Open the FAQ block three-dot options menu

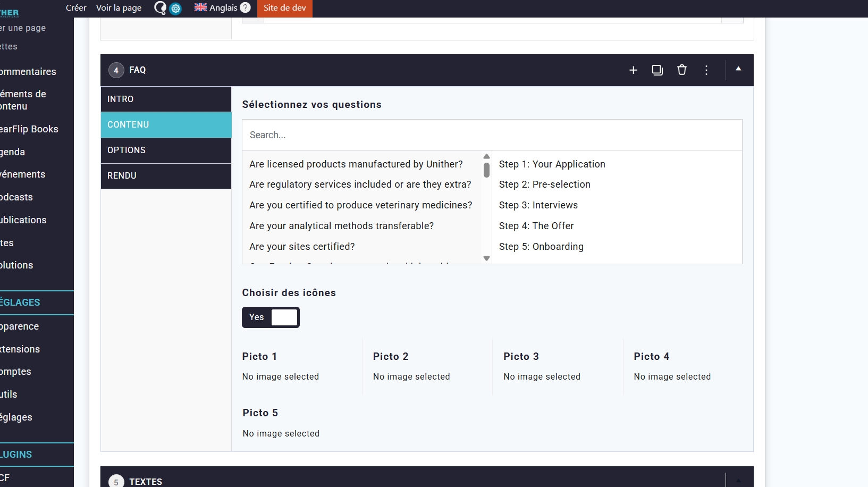(706, 70)
